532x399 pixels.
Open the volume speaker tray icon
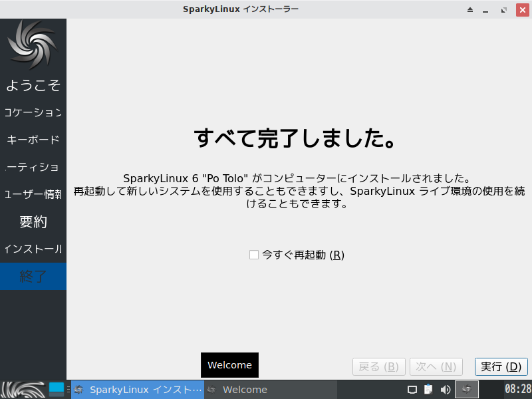[446, 390]
